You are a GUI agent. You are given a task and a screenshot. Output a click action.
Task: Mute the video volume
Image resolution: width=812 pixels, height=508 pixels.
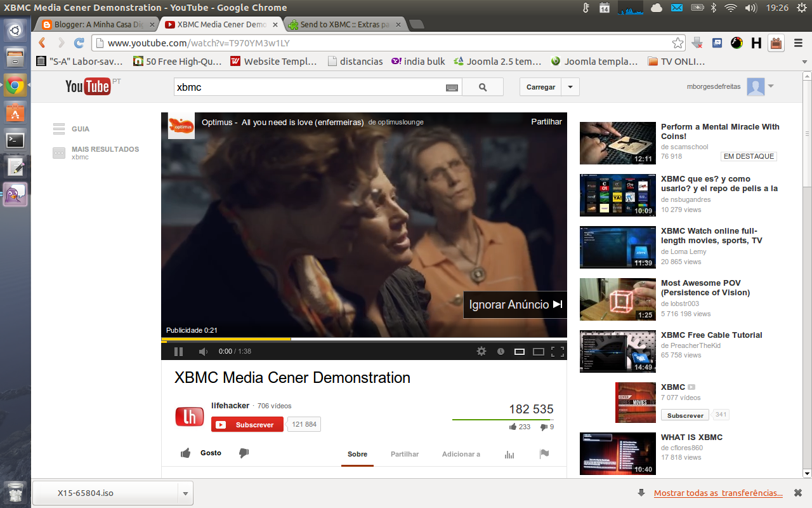[202, 351]
